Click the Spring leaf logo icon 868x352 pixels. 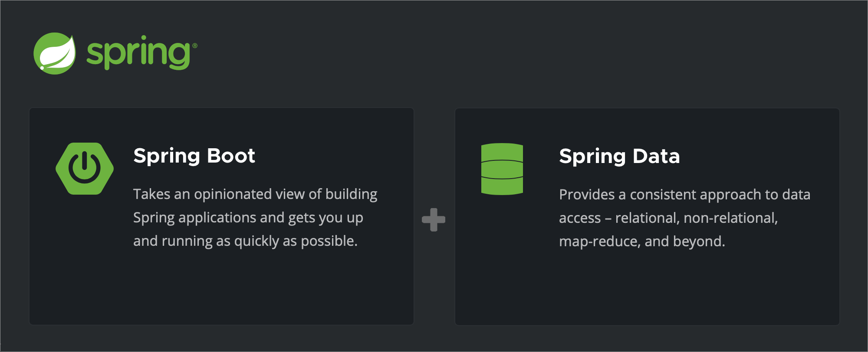coord(55,54)
